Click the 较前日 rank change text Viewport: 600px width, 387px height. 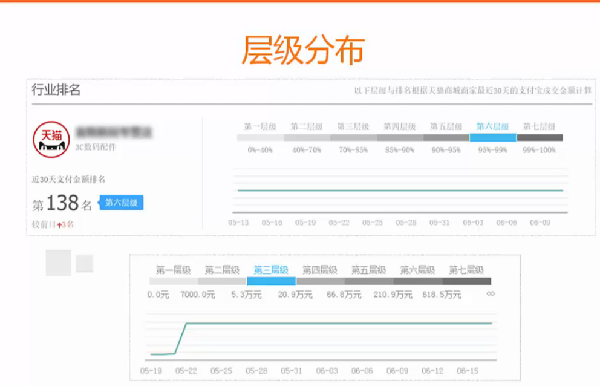[x=52, y=224]
